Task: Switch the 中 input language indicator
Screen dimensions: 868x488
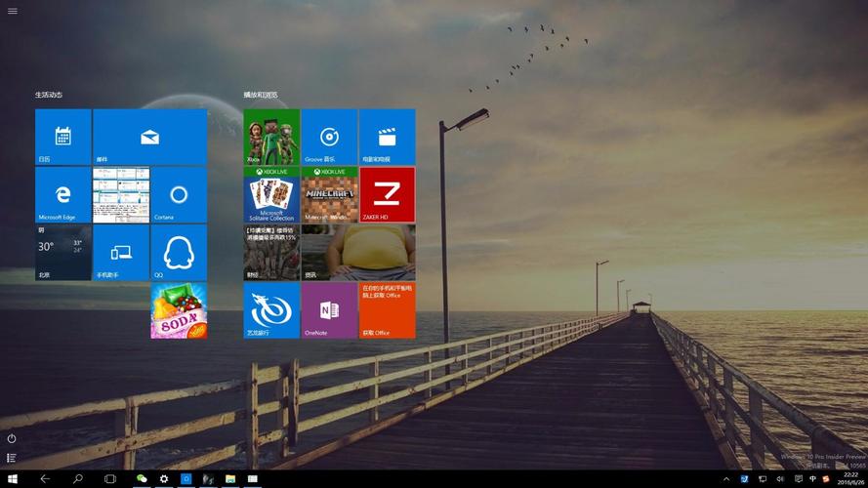Action: (812, 479)
